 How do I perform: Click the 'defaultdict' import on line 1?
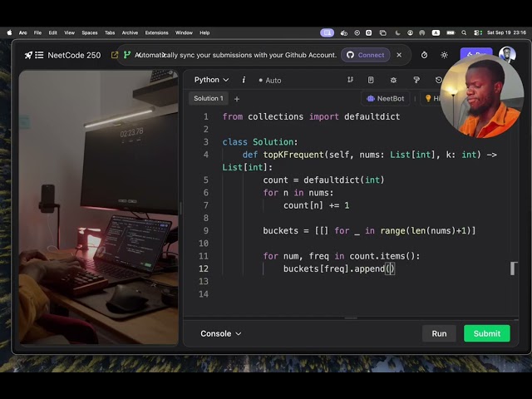[372, 116]
